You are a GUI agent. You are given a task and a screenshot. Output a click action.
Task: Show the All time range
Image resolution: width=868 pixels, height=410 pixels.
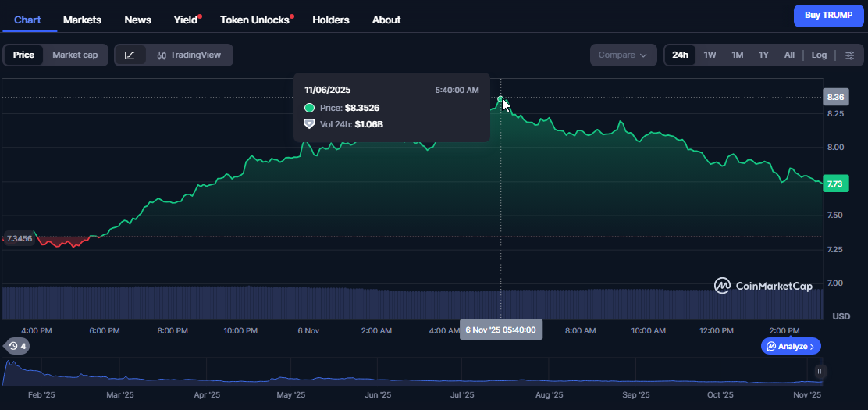tap(789, 55)
